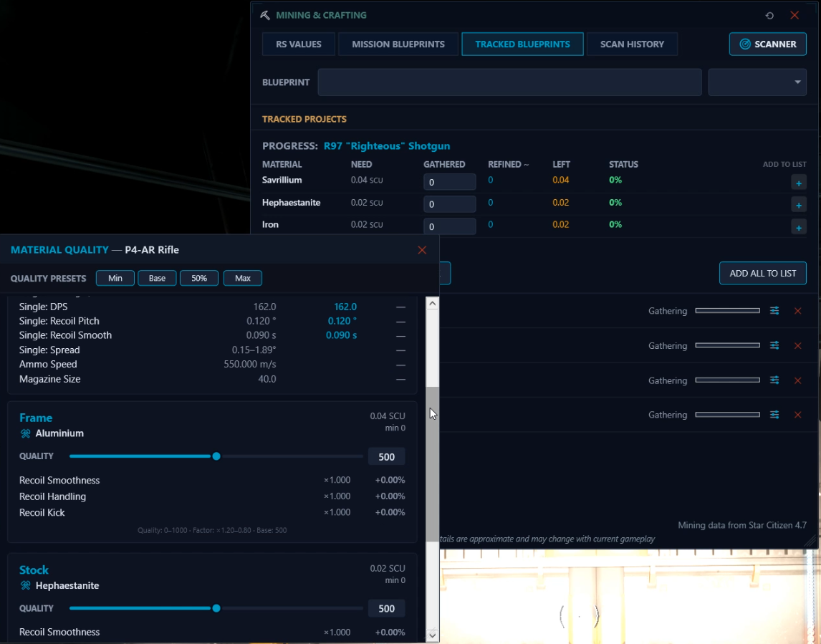The width and height of the screenshot is (821, 644).
Task: Launch the Scanner button
Action: [767, 44]
